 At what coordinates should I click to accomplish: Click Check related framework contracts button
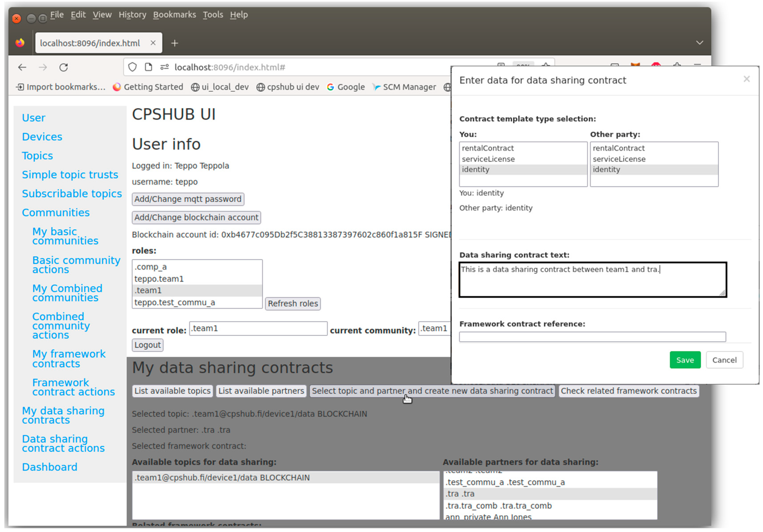(x=628, y=391)
